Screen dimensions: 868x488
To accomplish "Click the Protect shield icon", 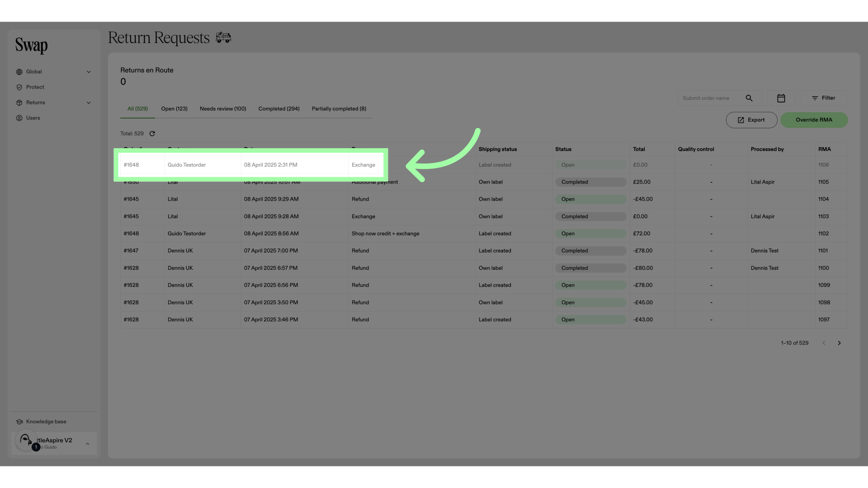I will pos(19,87).
